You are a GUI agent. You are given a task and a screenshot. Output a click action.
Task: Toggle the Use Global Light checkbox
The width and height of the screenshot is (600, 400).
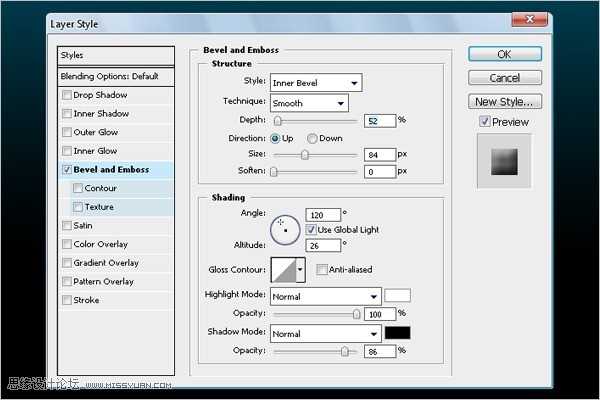(x=312, y=229)
